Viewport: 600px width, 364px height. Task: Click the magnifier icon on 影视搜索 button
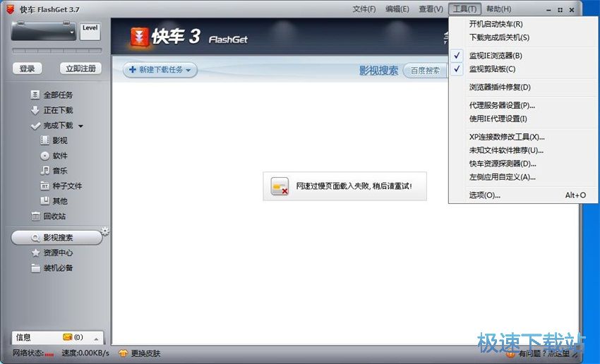click(x=35, y=238)
